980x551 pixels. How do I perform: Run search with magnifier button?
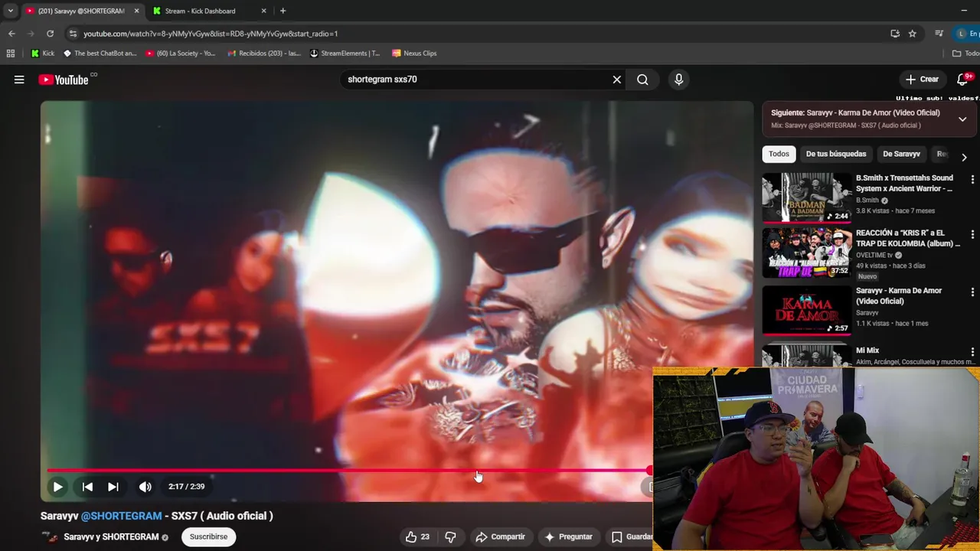tap(642, 80)
